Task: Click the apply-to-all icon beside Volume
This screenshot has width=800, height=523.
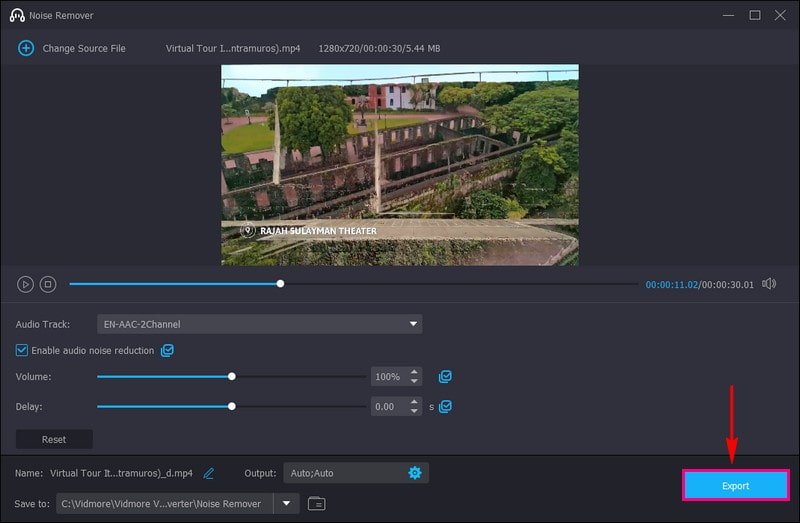Action: click(445, 377)
